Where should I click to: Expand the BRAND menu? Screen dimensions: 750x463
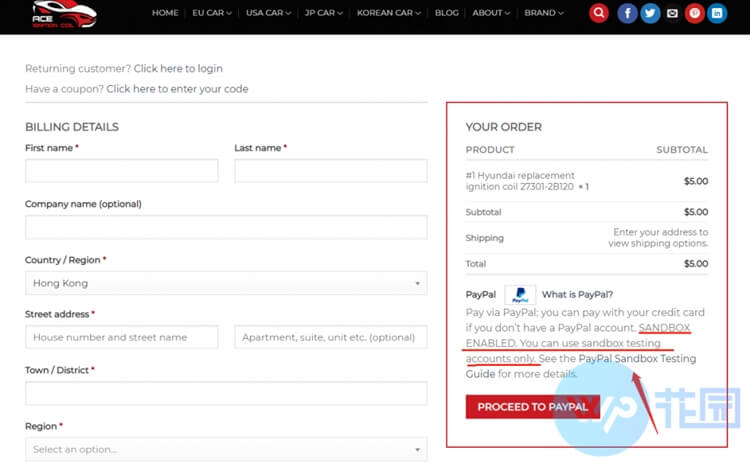pyautogui.click(x=544, y=13)
